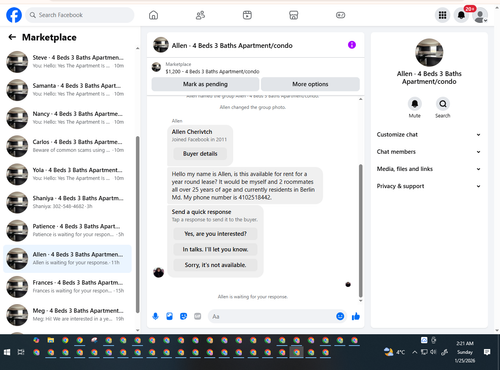Click Mark as pending button

pos(205,84)
